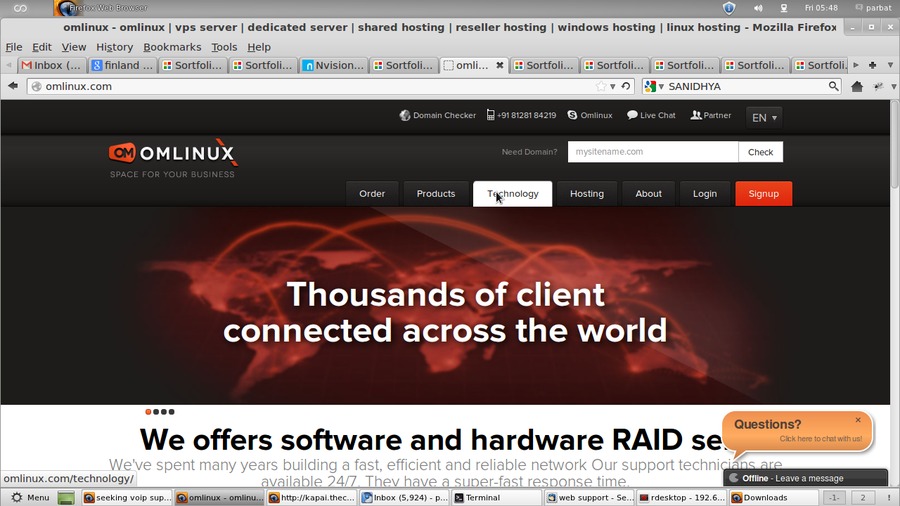This screenshot has height=506, width=900.
Task: Click the volume icon in the top panel
Action: (758, 8)
